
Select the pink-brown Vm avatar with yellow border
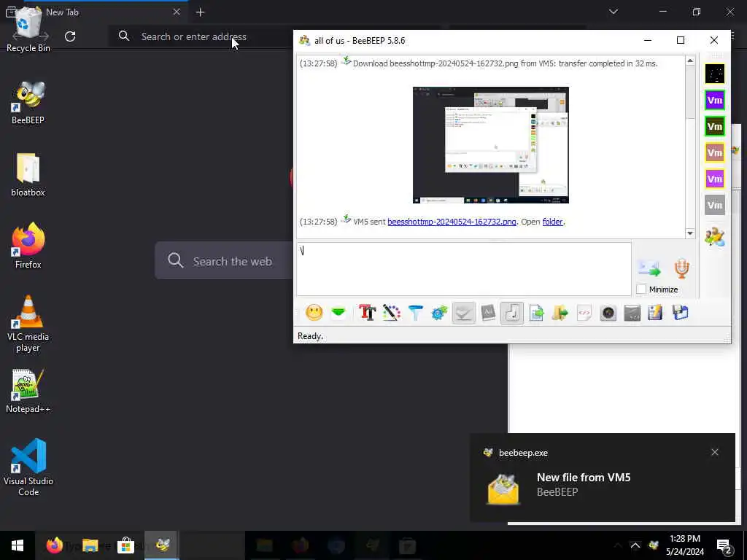pos(715,152)
